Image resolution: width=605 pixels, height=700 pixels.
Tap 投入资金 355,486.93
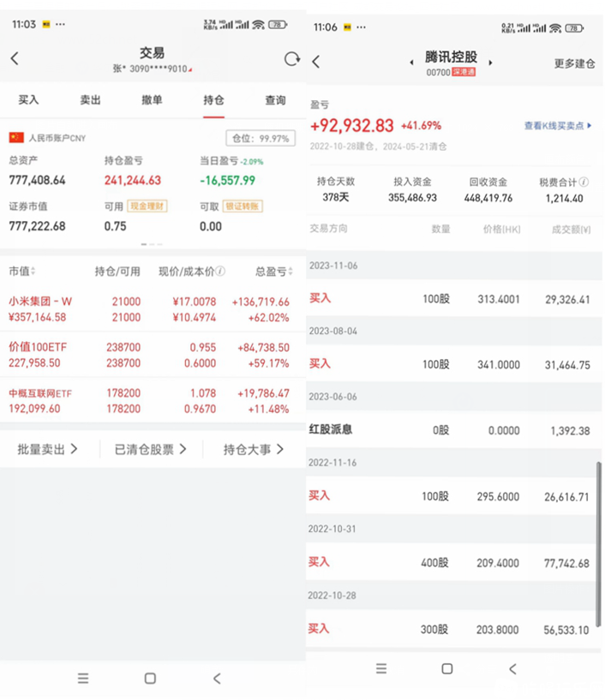click(x=412, y=189)
